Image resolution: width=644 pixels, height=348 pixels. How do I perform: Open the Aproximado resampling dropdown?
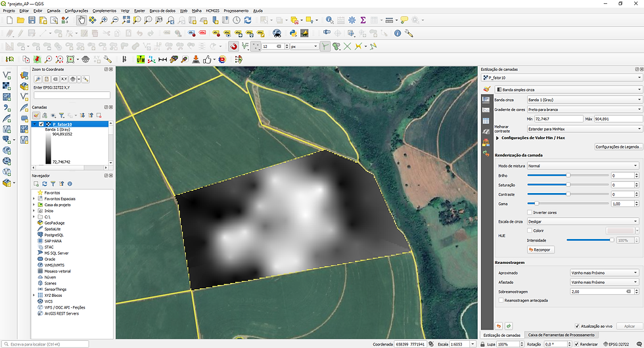click(x=605, y=273)
